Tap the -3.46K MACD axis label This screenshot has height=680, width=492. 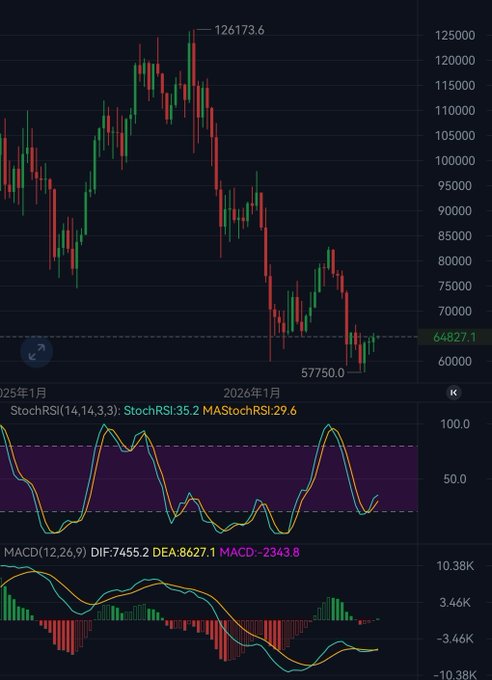tap(455, 639)
